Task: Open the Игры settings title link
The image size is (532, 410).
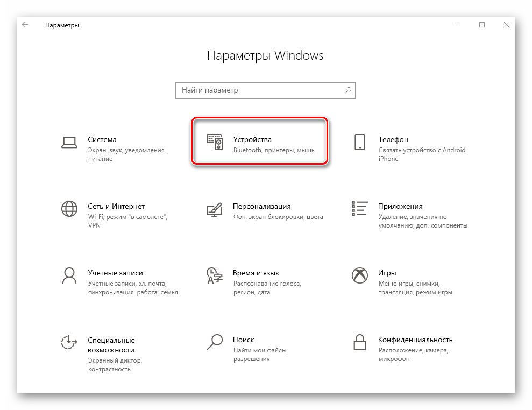Action: pos(387,273)
